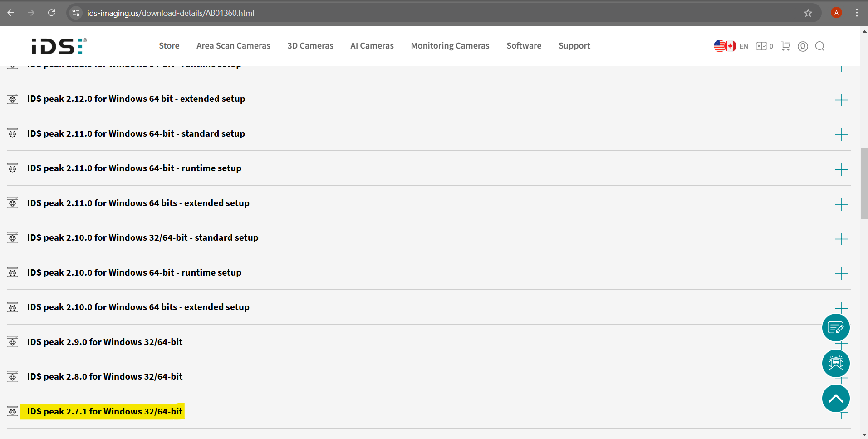
Task: Select IDS peak 2.8.0 for Windows title
Action: (105, 376)
